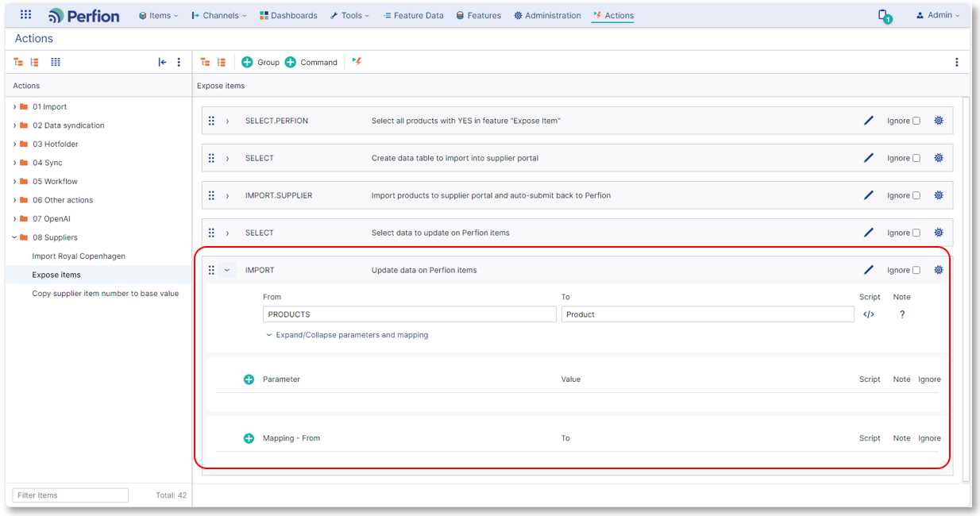Select the 06 Other actions folder
Screen dimensions: 980x516
coord(63,200)
